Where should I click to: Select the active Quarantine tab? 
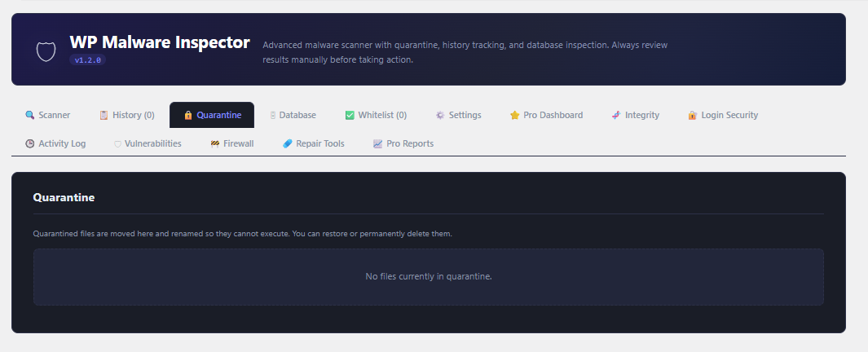pyautogui.click(x=218, y=115)
